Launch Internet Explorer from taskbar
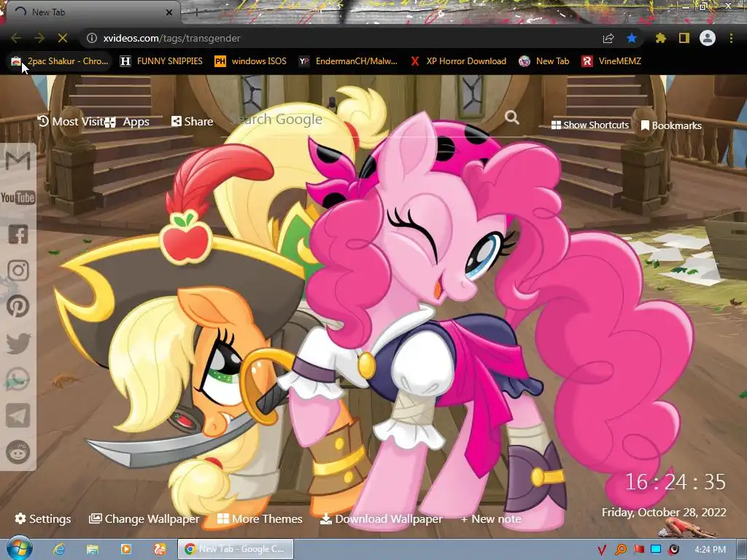747x560 pixels. click(x=59, y=549)
